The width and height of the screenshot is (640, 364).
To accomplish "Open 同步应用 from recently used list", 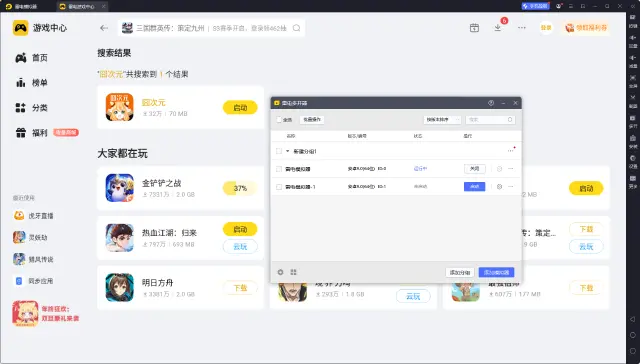I will [33, 281].
